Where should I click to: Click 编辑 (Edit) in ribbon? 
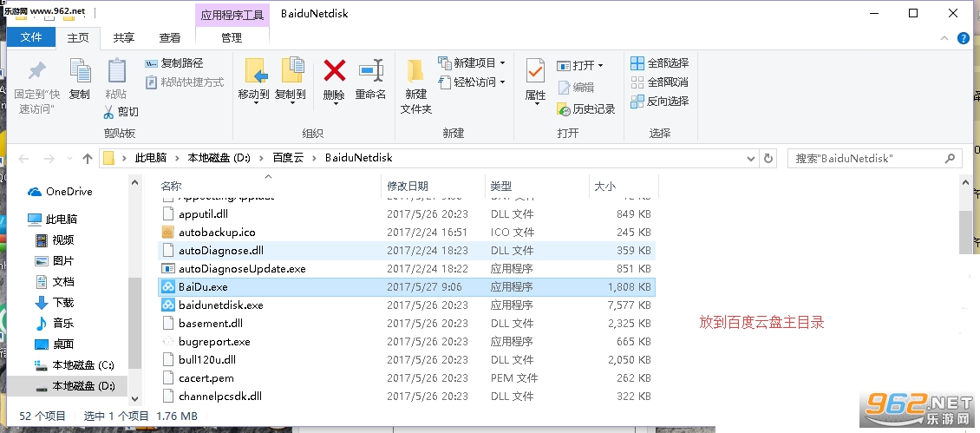coord(576,88)
